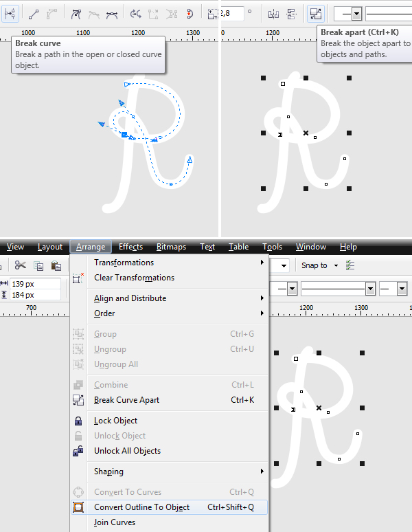The height and width of the screenshot is (532, 412).
Task: Choose Unlock All Objects
Action: (x=170, y=451)
